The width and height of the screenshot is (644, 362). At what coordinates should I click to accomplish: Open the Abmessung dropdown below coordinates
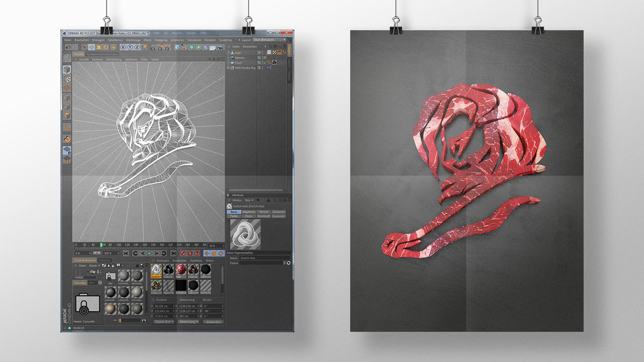coord(188,321)
